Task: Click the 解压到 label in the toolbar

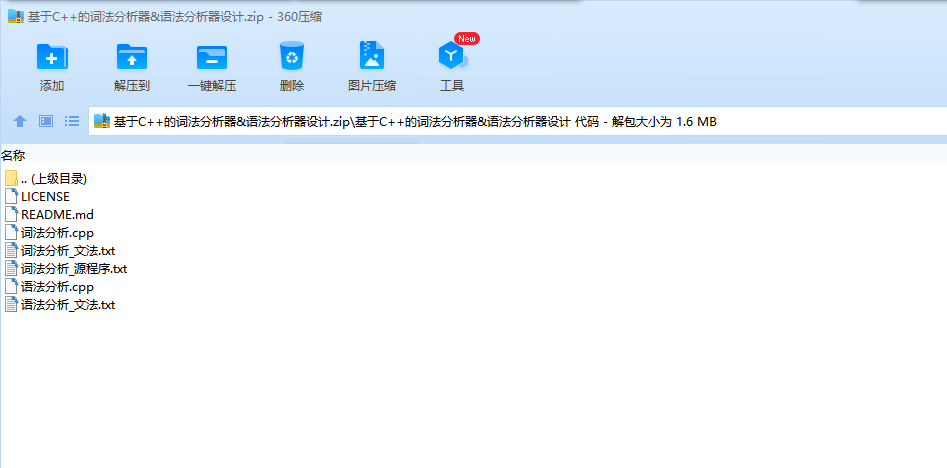Action: (132, 86)
